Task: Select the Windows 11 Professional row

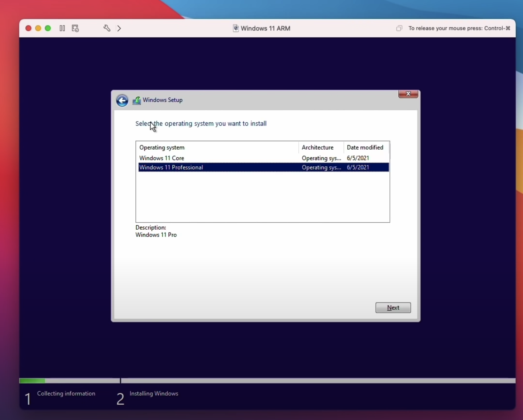Action: tap(264, 167)
